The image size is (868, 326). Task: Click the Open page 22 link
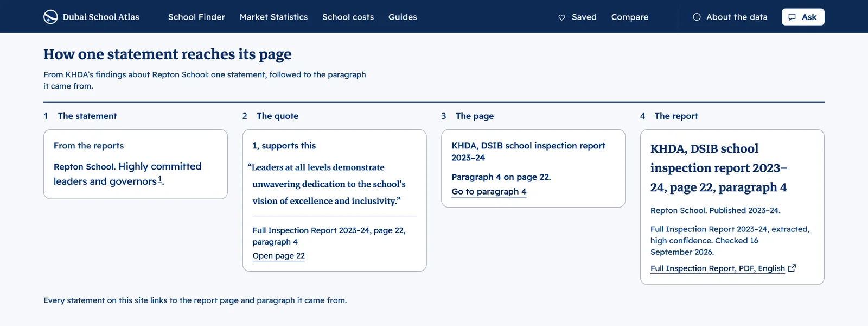[279, 256]
